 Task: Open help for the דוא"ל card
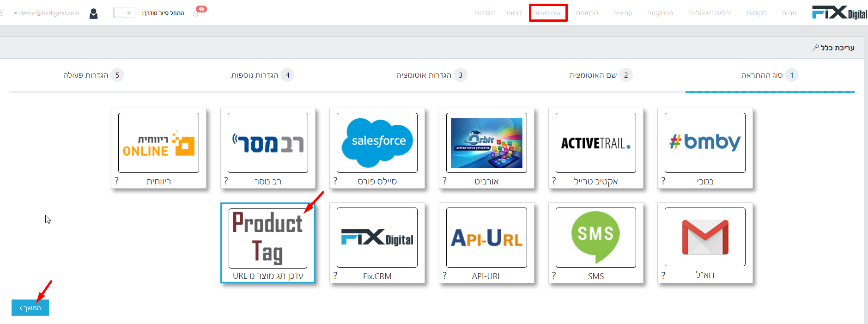[663, 275]
